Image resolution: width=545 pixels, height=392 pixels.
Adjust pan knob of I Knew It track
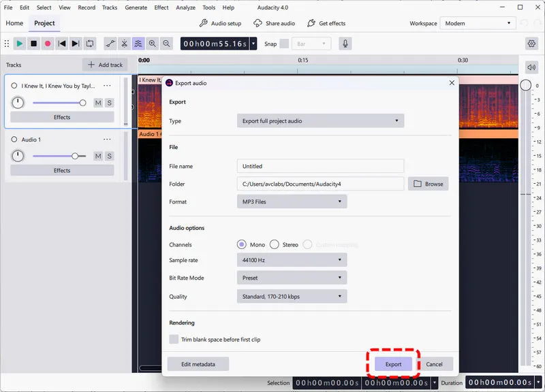click(18, 103)
